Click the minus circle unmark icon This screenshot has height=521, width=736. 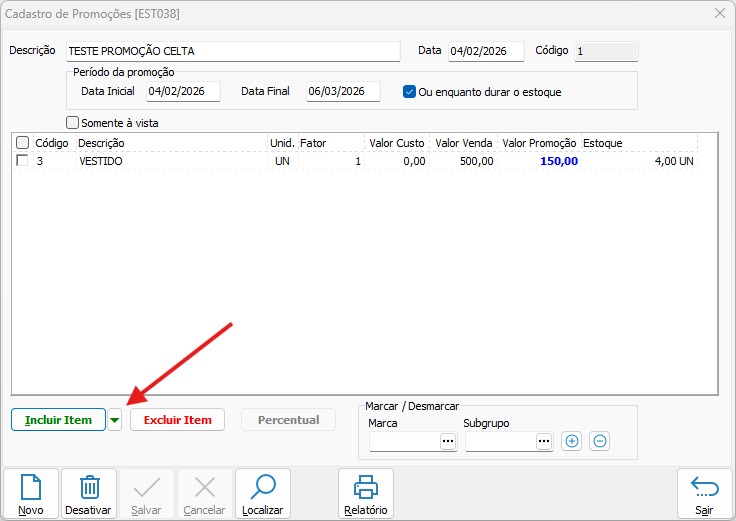(x=599, y=441)
